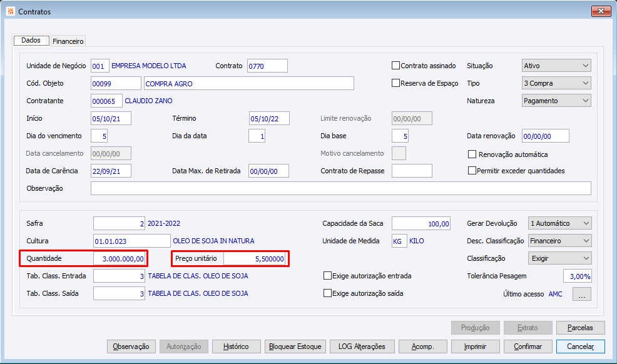Enable Exige autorização entrada
This screenshot has height=364, width=617.
327,276
